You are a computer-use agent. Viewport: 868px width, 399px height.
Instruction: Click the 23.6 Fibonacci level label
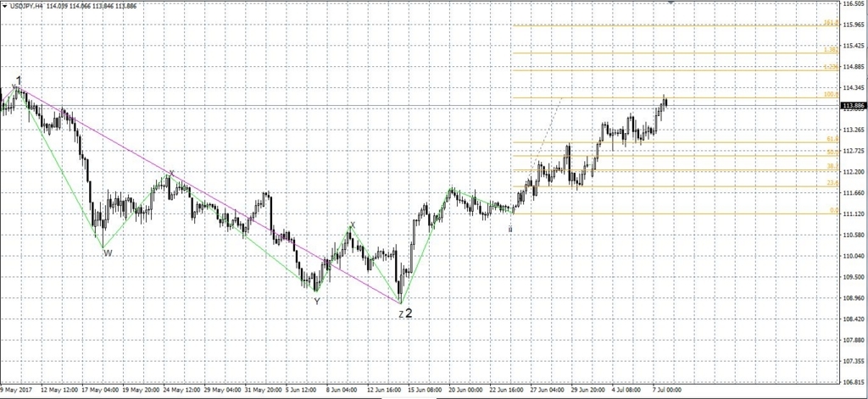pos(832,183)
